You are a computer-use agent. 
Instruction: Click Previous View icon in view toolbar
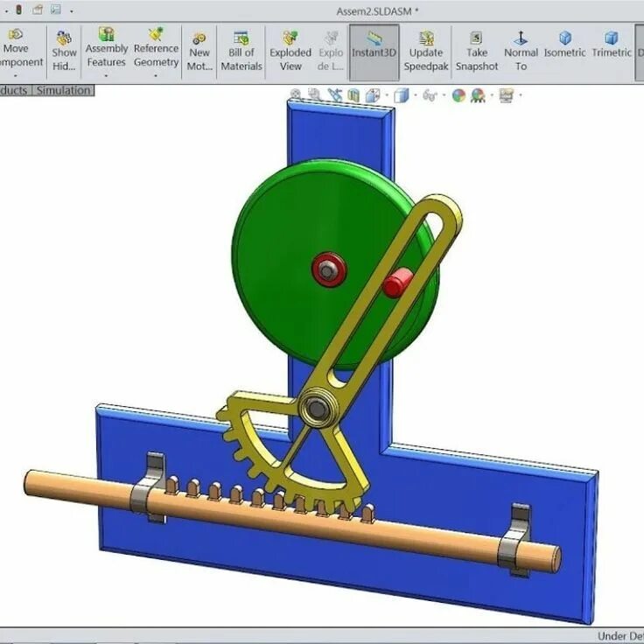pos(335,94)
